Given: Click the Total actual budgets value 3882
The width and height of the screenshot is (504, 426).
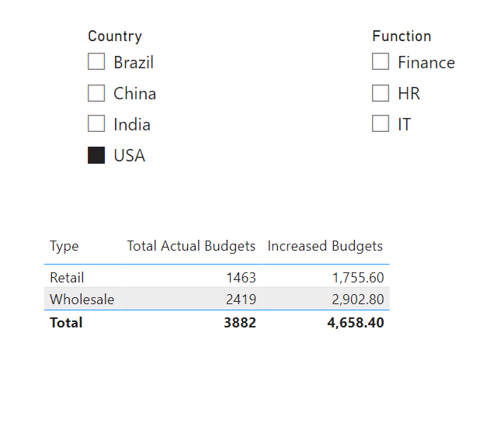Looking at the screenshot, I should coord(240,323).
